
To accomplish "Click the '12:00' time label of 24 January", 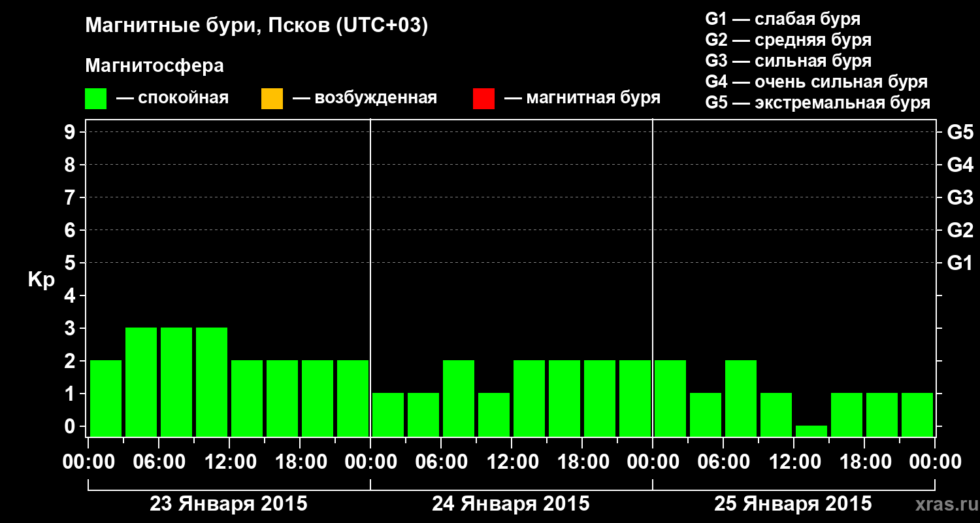I will tap(512, 462).
